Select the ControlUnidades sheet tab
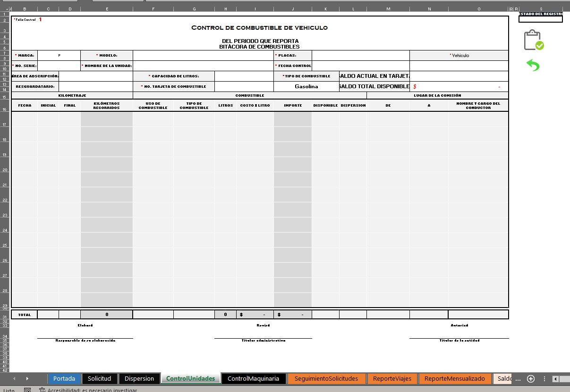 point(191,378)
